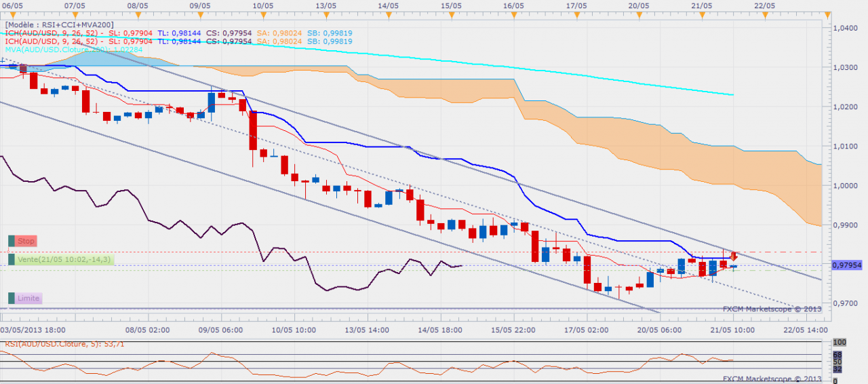Click the 22/05 14:00 time axis label

click(x=804, y=330)
